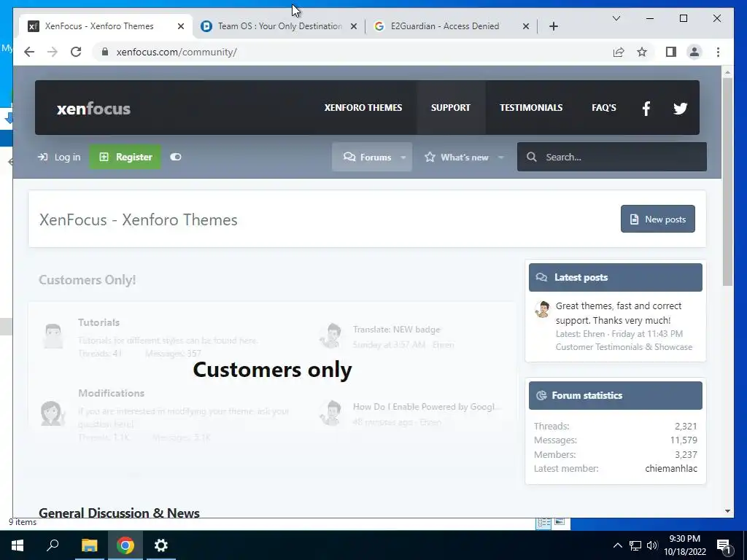Screen dimensions: 747x560
Task: Open Great themes, fast and correct support post
Action: tap(619, 314)
